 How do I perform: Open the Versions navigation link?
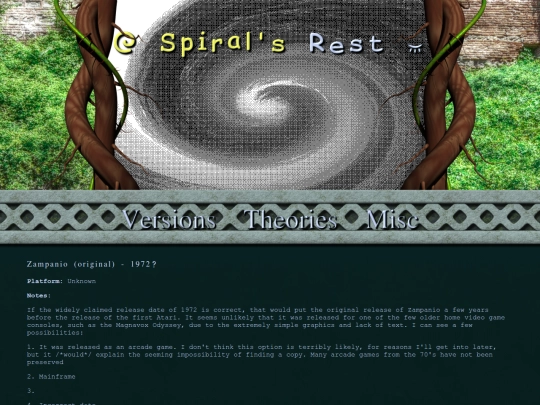click(169, 219)
